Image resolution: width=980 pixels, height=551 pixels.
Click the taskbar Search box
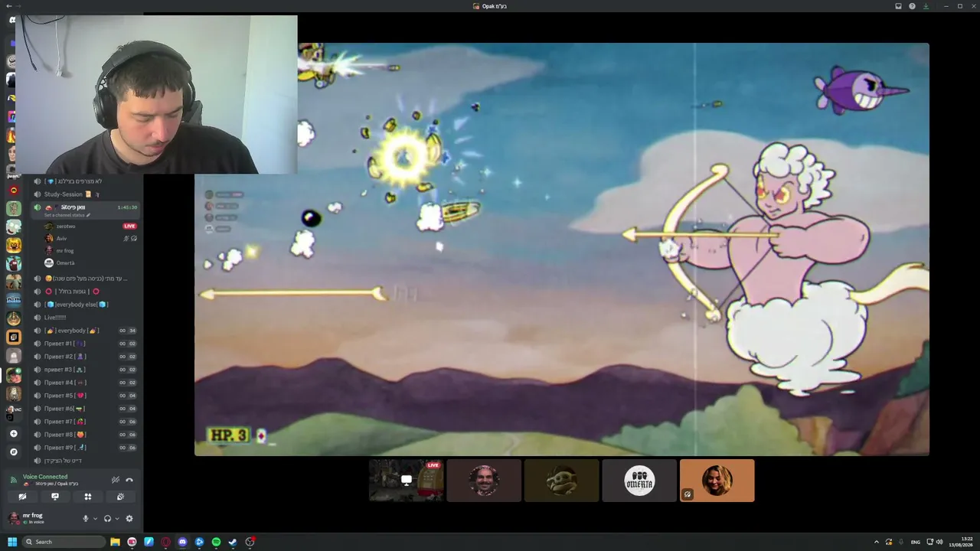tap(64, 542)
